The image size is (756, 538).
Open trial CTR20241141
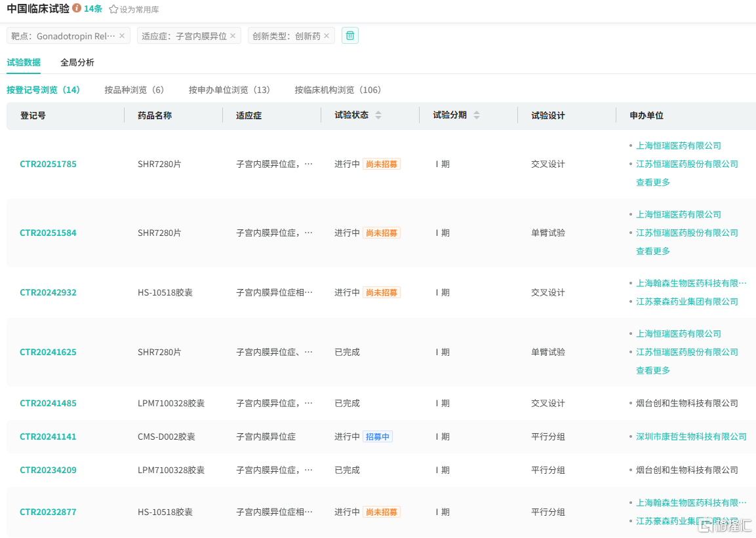point(49,437)
